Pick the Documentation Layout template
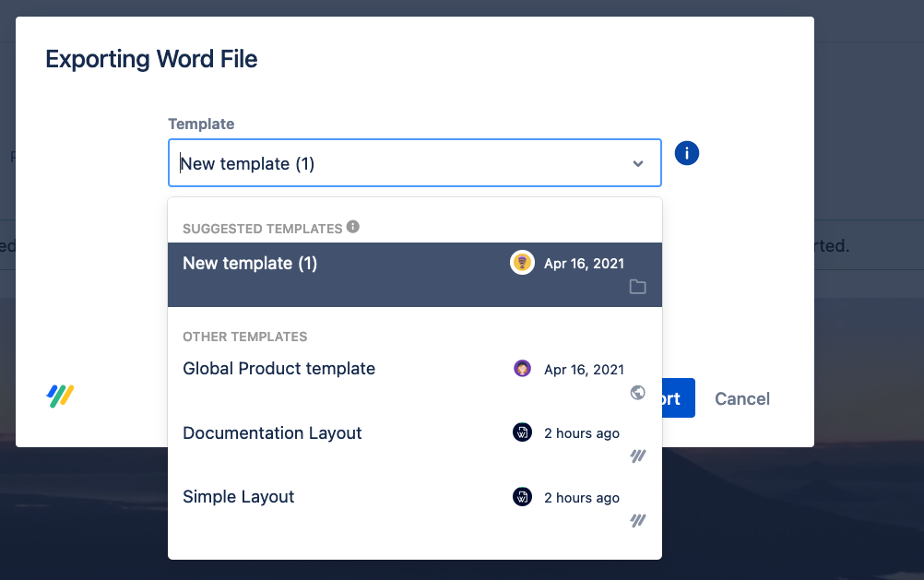Image resolution: width=924 pixels, height=580 pixels. 272,433
